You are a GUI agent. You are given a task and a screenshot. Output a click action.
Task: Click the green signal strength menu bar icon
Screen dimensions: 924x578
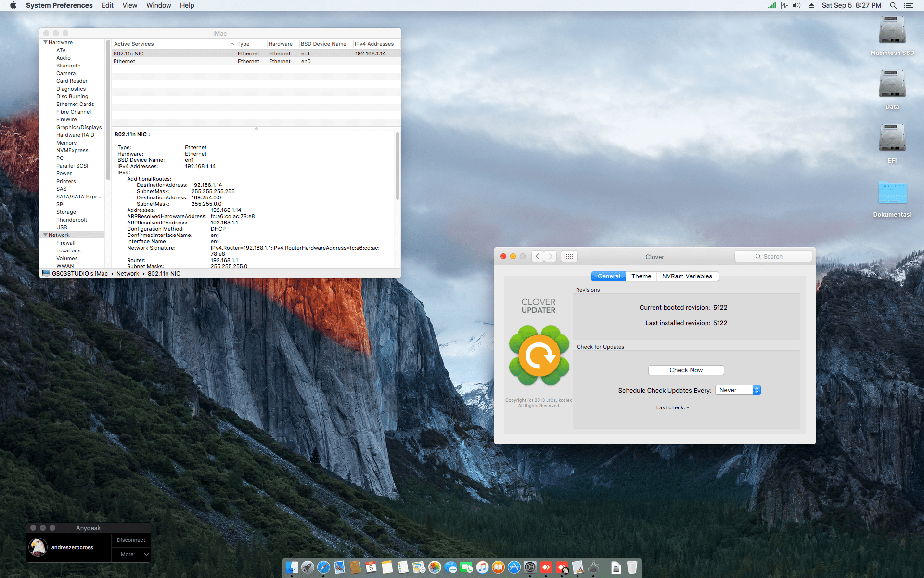772,5
